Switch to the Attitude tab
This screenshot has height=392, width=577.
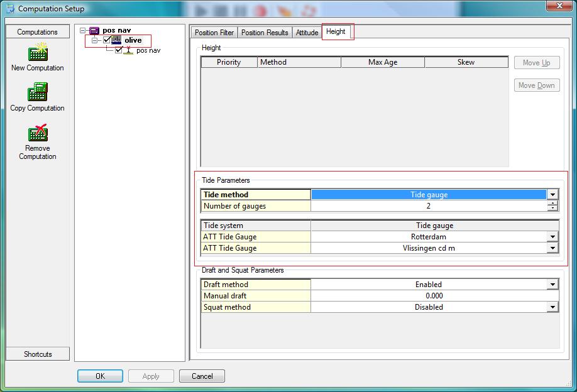(307, 33)
